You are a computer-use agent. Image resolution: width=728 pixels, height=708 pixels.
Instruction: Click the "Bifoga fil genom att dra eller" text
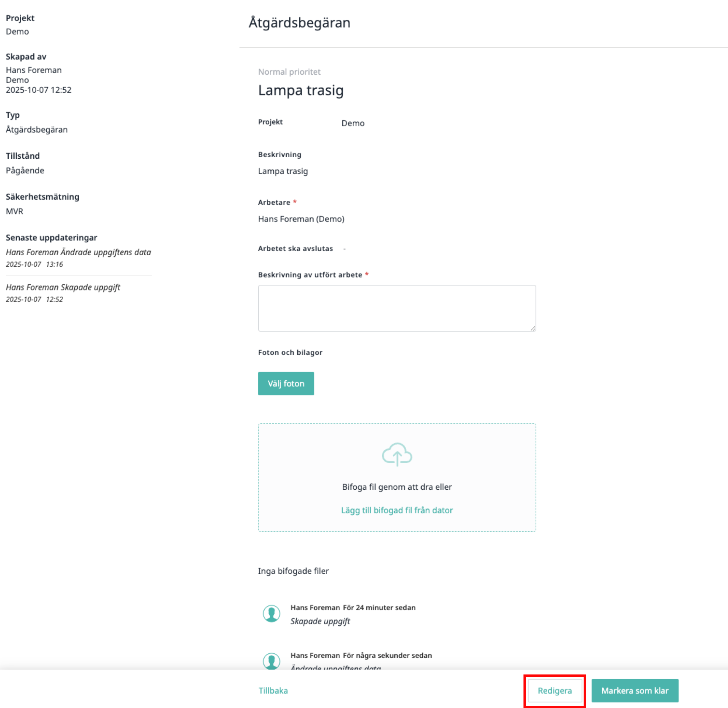click(x=397, y=487)
